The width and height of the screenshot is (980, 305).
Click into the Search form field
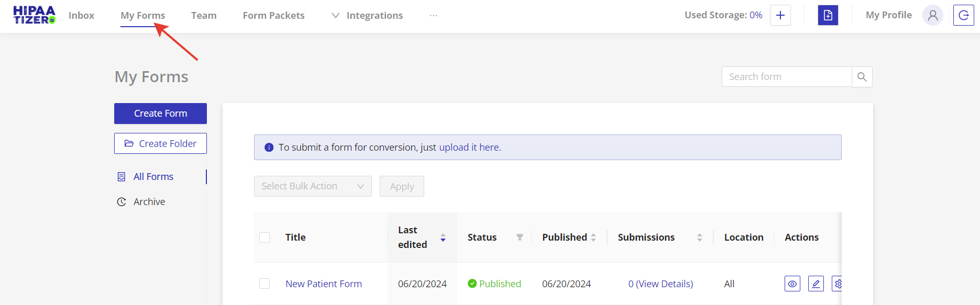[x=786, y=77]
